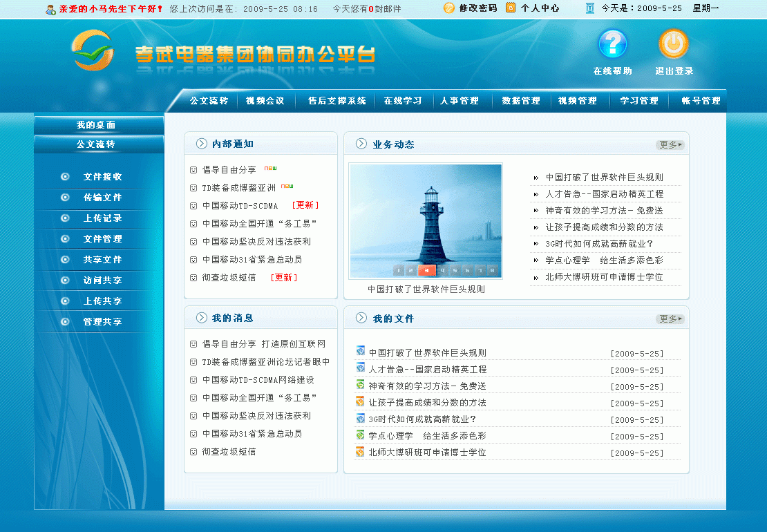Click the circle arrow icon beside 内部通知

(x=202, y=143)
